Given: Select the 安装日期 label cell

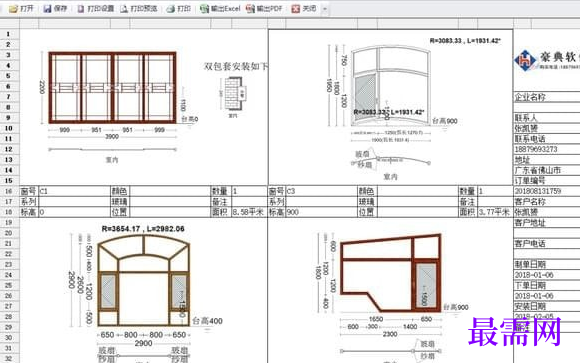Looking at the screenshot, I should pos(547,306).
